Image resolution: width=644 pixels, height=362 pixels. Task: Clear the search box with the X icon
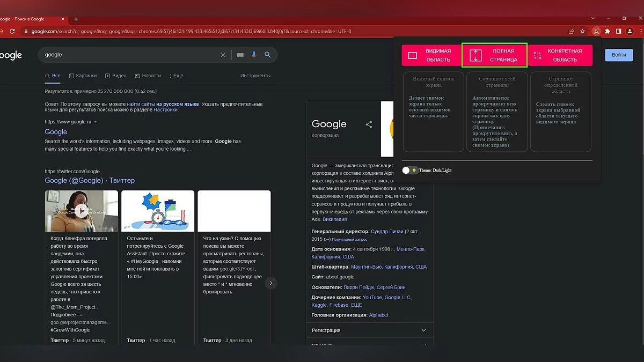pyautogui.click(x=223, y=55)
